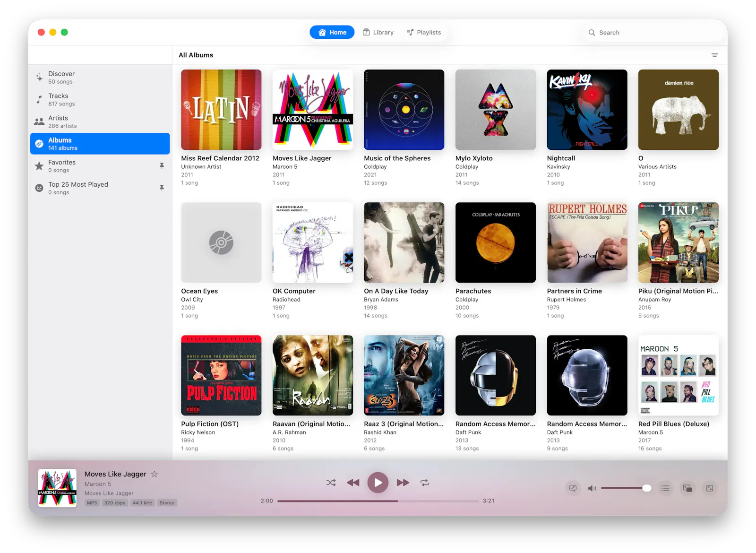Expand the full-screen player icon

tap(710, 488)
